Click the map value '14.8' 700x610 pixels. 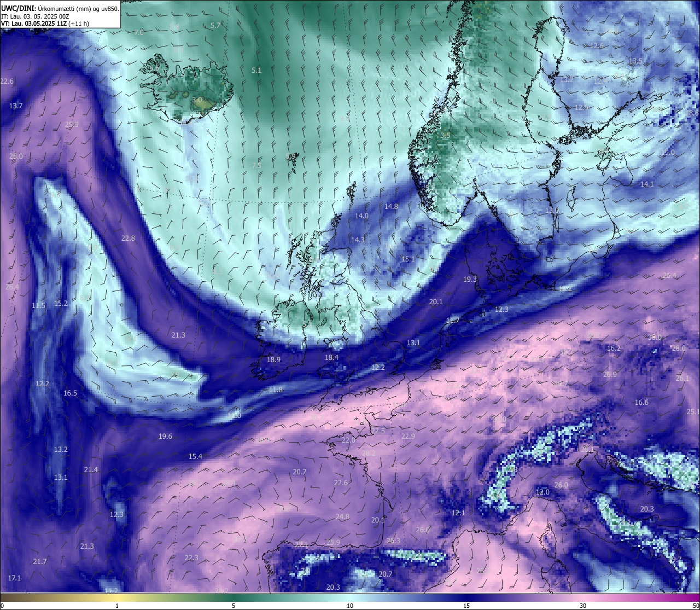tap(391, 207)
